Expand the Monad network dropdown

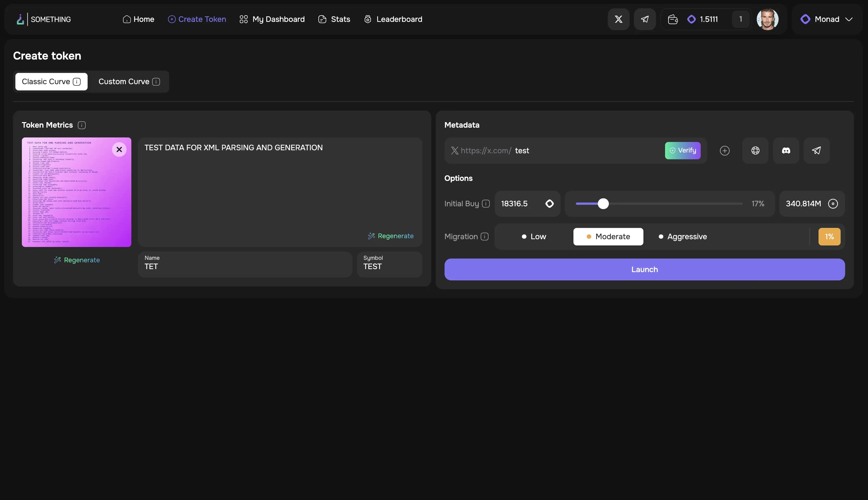827,19
